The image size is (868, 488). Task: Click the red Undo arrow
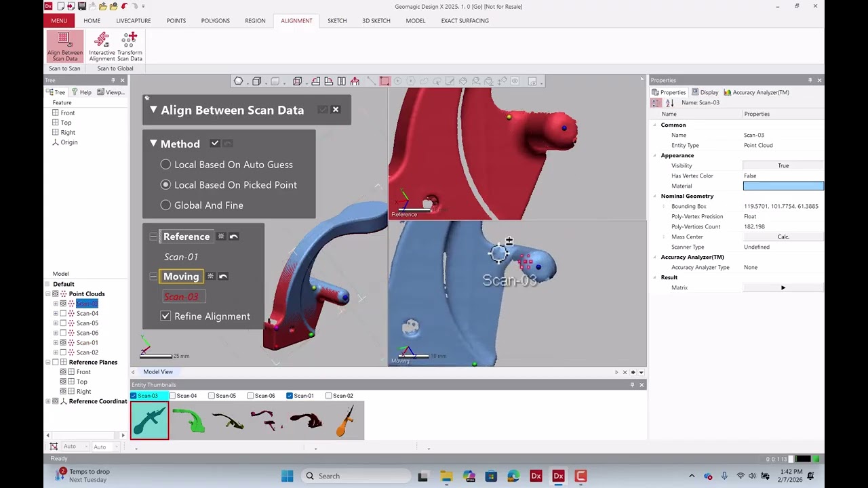pyautogui.click(x=124, y=6)
